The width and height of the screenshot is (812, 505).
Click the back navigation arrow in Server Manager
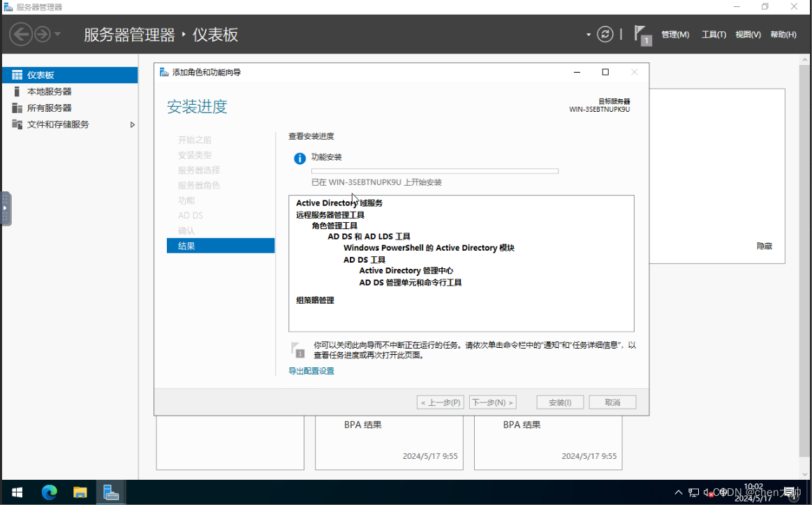pos(21,34)
